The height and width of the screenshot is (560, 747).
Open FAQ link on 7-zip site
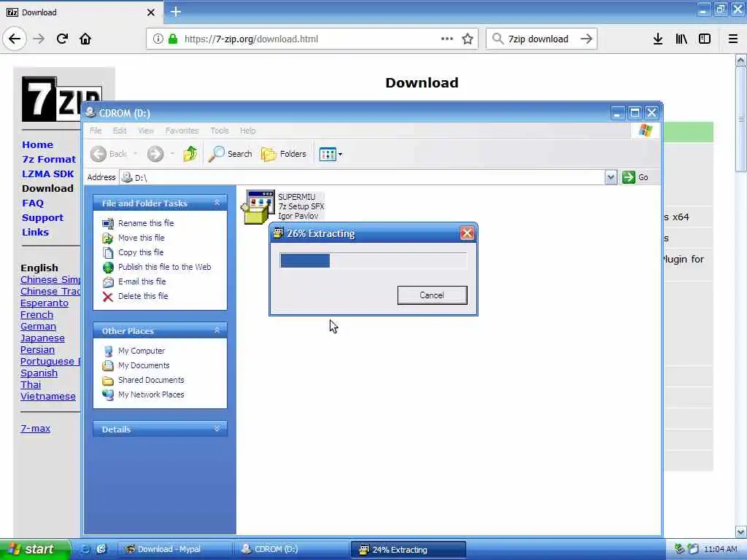click(x=33, y=203)
